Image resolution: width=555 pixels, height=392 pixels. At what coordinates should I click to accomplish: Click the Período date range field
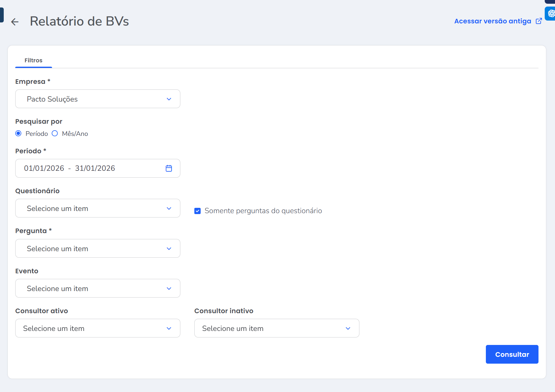(x=90, y=168)
